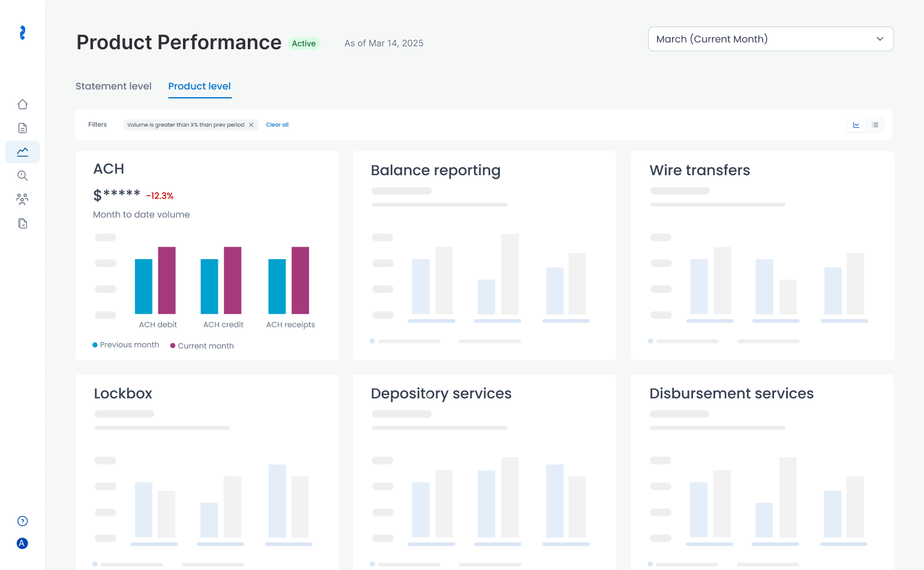Remove the Volume filter chip
924x570 pixels.
point(251,125)
